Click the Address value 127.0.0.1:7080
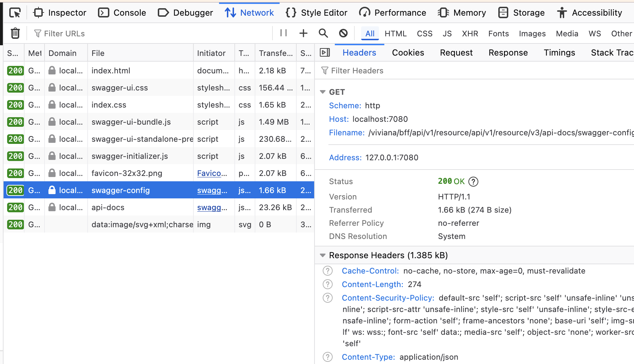Viewport: 634px width, 364px height. (x=392, y=157)
